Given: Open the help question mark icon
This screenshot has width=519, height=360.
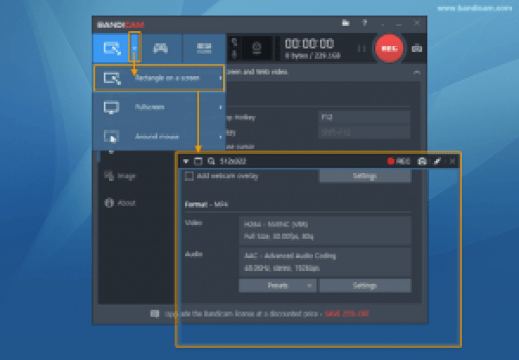Looking at the screenshot, I should click(365, 23).
